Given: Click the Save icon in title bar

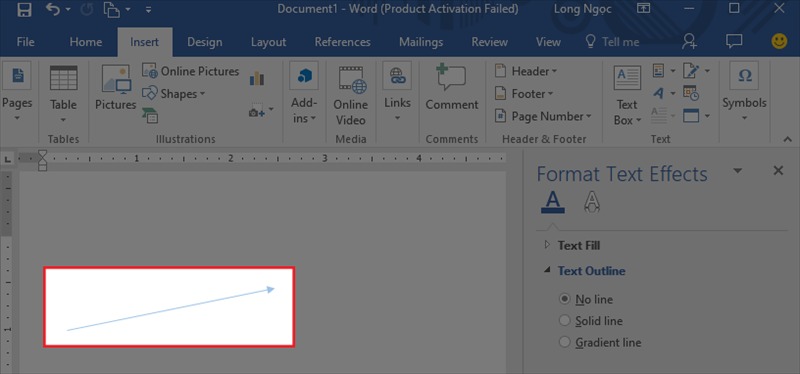Looking at the screenshot, I should [24, 9].
